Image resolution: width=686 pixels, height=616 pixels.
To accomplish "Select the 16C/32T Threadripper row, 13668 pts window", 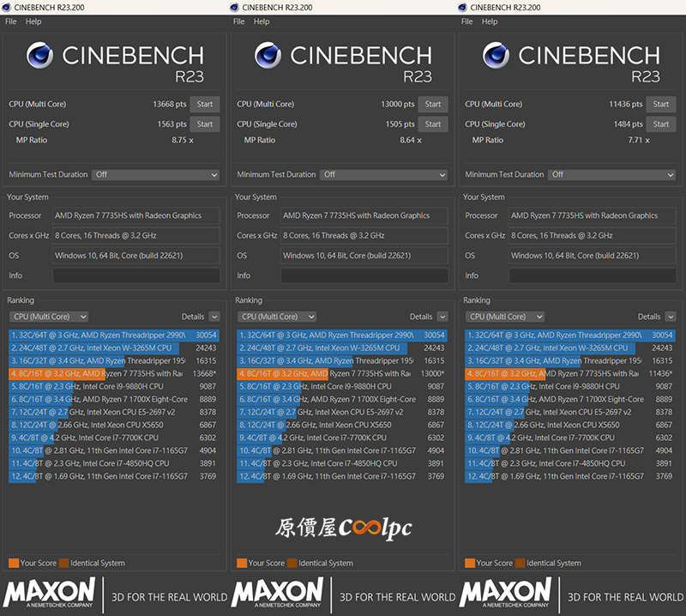I will [114, 360].
